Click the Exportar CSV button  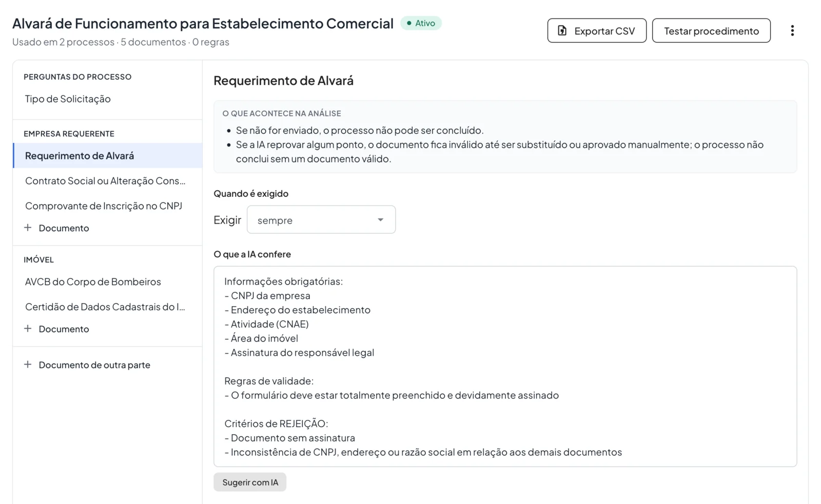point(597,31)
